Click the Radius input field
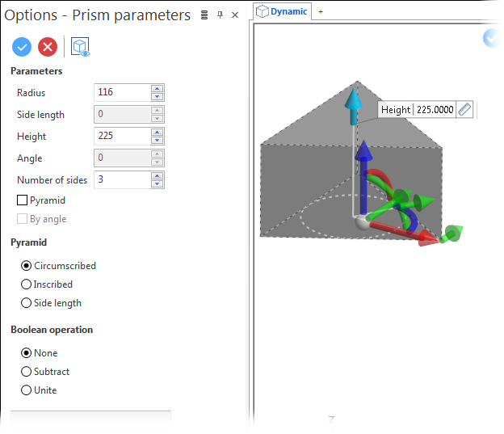Screen dimensions: 504x434 click(x=123, y=92)
